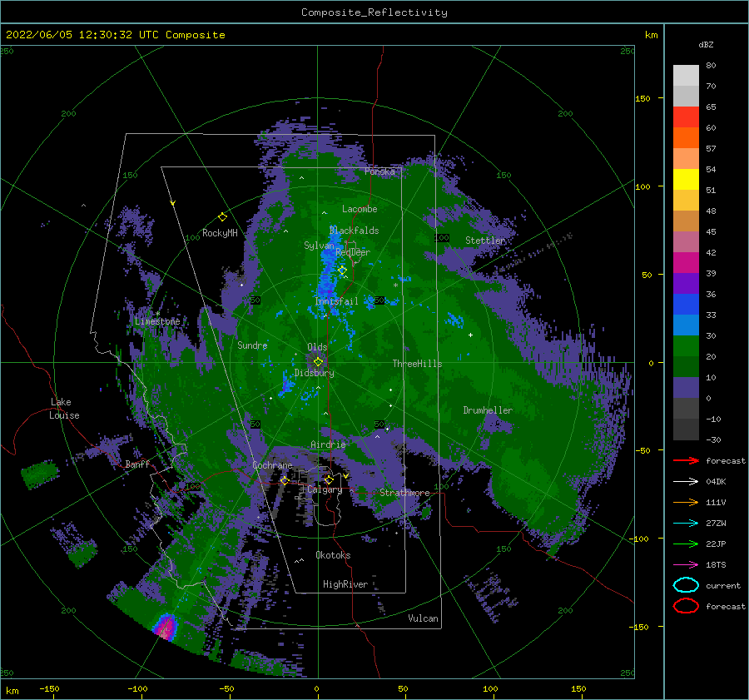Image resolution: width=749 pixels, height=700 pixels.
Task: Click the magenta 18TS arrow icon
Action: click(686, 565)
